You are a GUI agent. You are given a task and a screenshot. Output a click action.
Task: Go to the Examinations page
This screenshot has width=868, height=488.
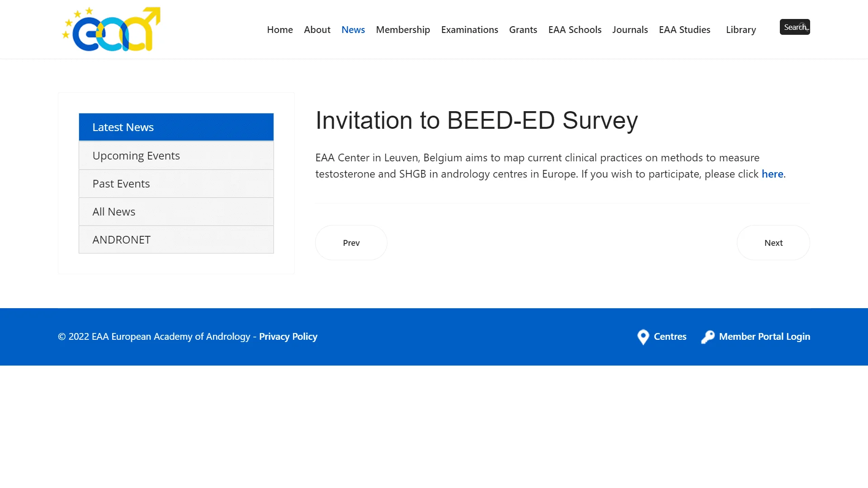(469, 30)
